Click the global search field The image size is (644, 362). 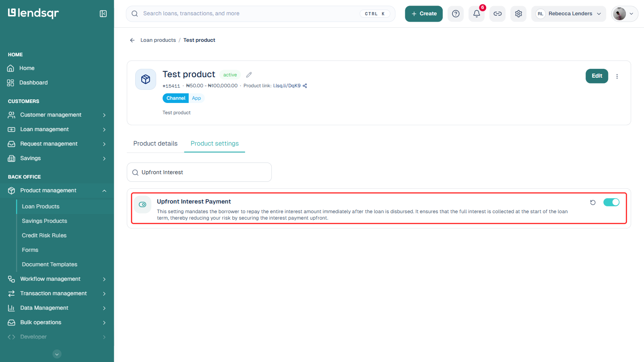[261, 14]
